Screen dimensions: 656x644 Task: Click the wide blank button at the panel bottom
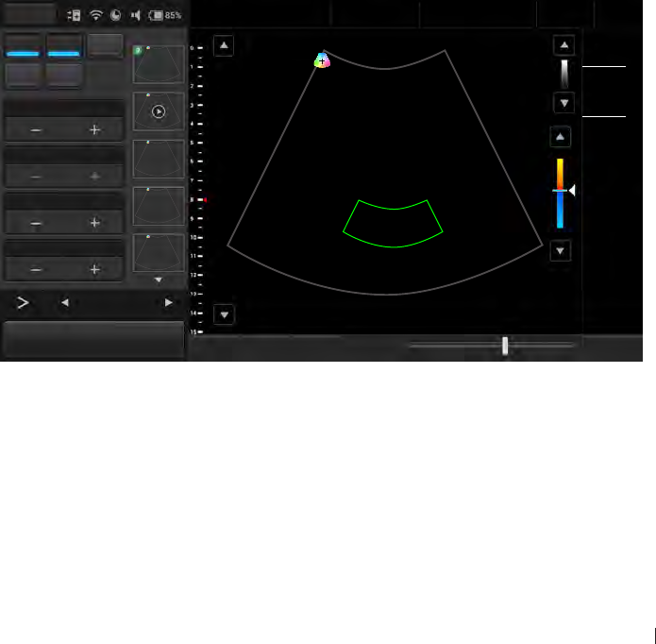(x=93, y=339)
